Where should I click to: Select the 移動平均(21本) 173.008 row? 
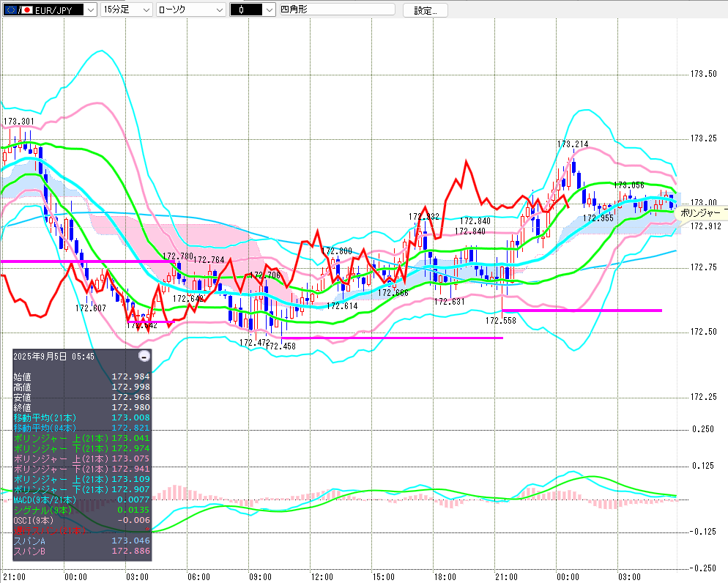point(82,417)
